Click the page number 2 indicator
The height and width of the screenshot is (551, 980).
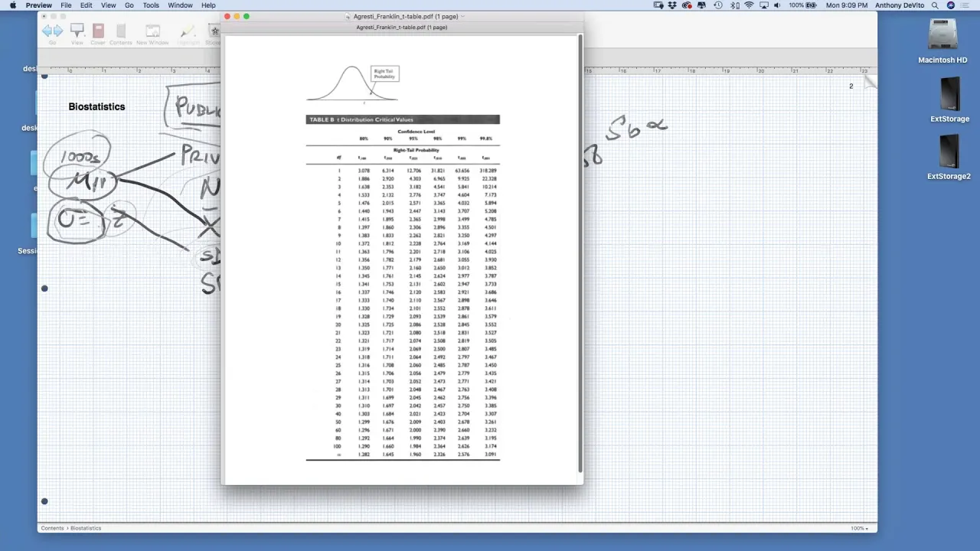[851, 86]
